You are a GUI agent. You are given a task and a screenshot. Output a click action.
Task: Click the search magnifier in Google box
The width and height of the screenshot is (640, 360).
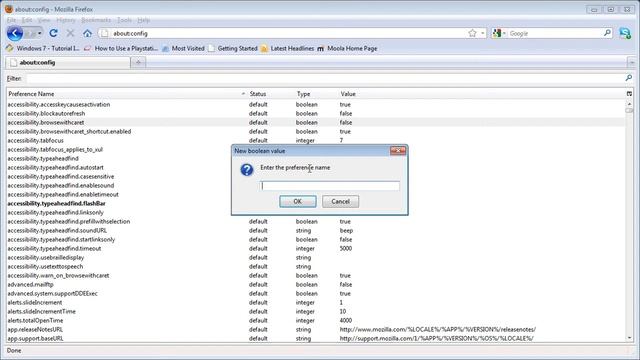[607, 33]
